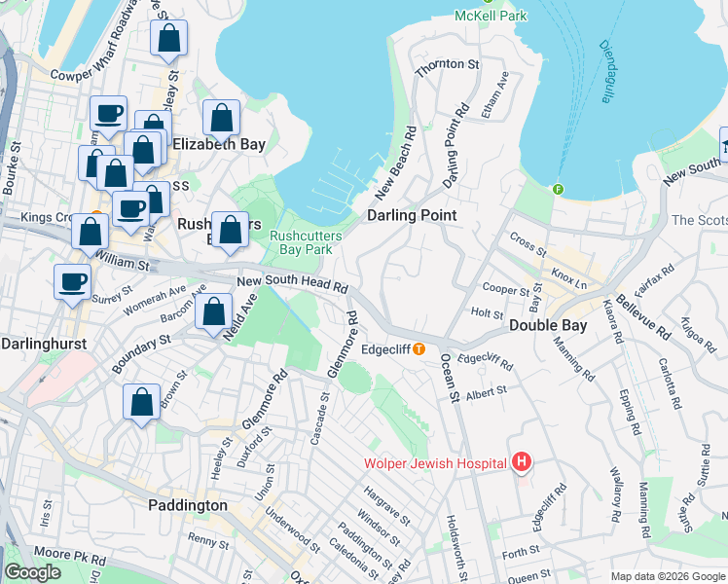The width and height of the screenshot is (728, 584).
Task: Click the Cooper St label
Action: click(x=505, y=289)
